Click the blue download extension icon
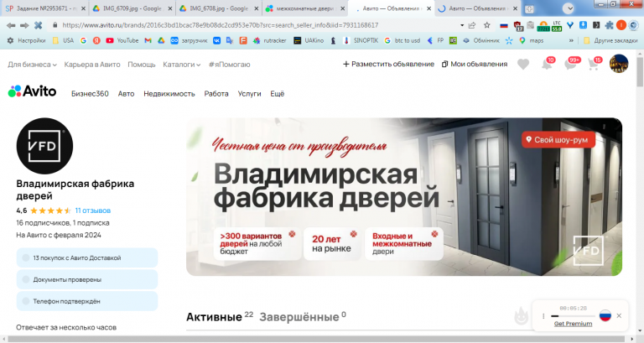Image resolution: width=644 pixels, height=343 pixels. tap(583, 25)
